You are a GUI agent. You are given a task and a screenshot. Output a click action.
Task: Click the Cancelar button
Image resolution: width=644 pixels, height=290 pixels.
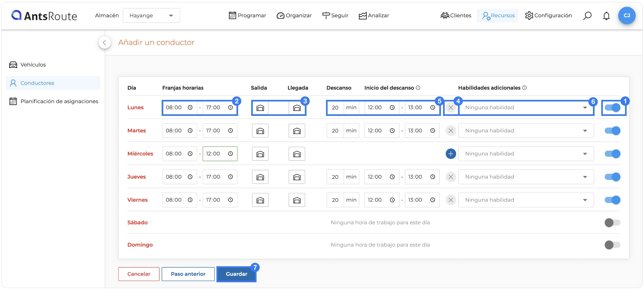click(139, 274)
